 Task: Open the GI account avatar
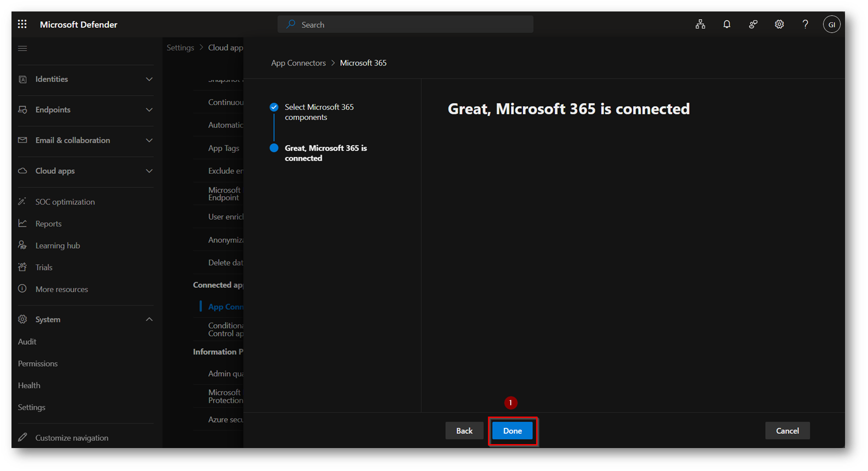tap(831, 25)
